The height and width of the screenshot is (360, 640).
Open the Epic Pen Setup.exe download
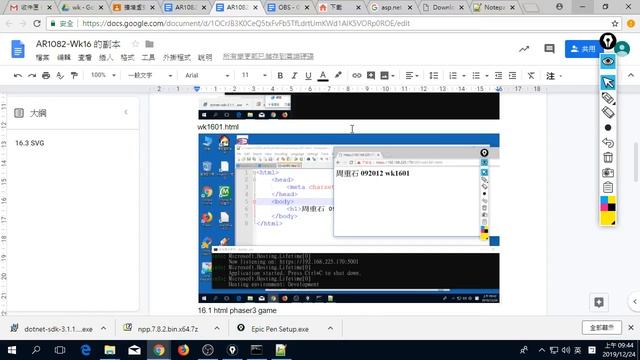[280, 329]
